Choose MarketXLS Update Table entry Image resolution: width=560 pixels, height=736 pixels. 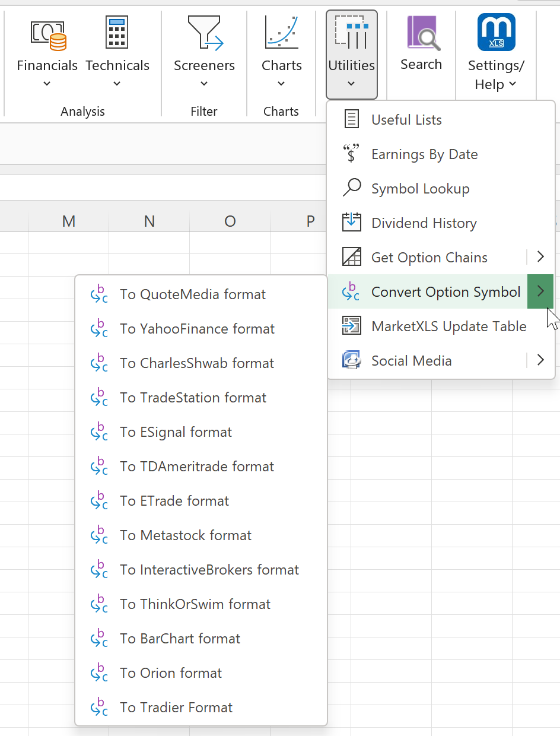point(441,326)
